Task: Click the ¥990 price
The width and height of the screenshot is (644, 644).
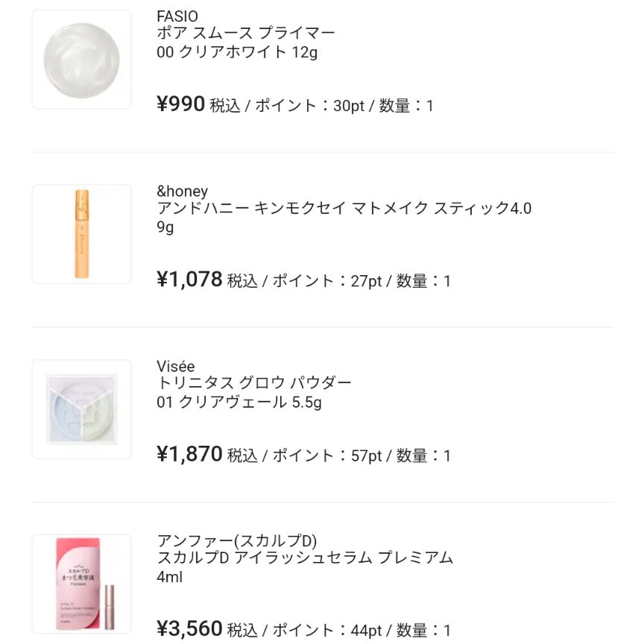Action: pyautogui.click(x=180, y=105)
